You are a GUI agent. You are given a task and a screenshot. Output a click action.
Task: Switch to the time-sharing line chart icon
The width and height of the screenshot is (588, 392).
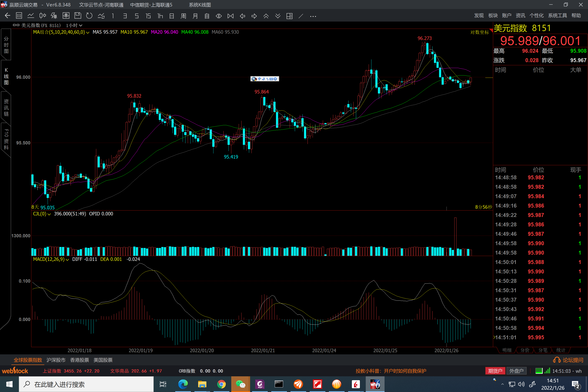coord(31,16)
